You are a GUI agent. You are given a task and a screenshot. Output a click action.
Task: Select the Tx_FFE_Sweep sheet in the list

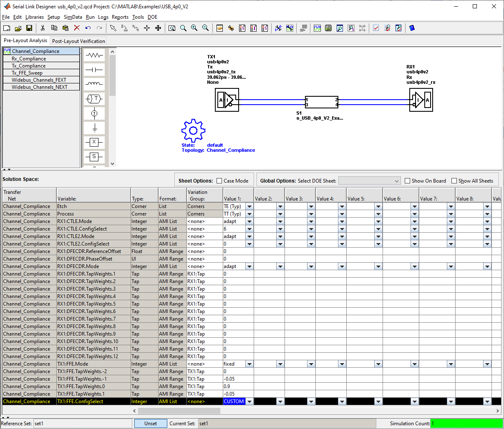(27, 73)
